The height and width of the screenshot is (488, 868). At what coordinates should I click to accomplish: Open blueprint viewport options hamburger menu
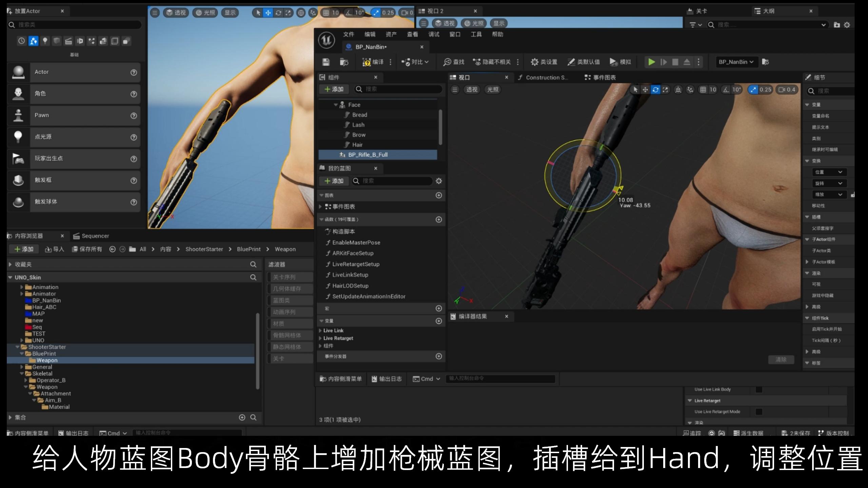click(455, 90)
